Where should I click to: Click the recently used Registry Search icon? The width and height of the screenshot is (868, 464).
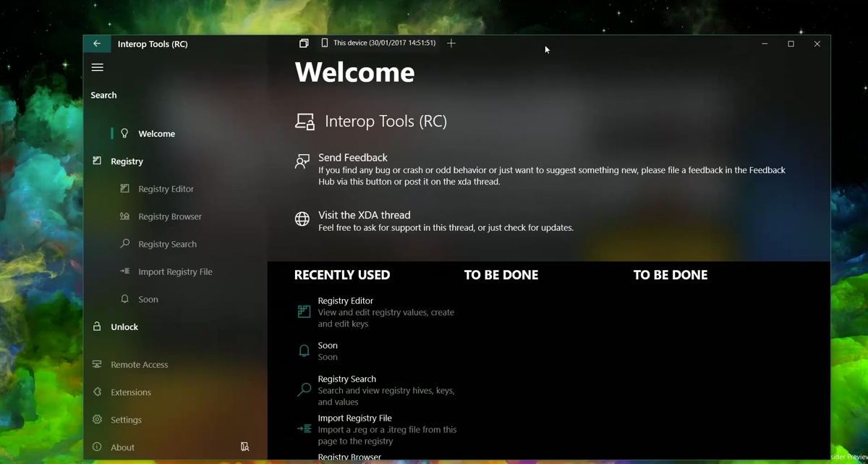pyautogui.click(x=304, y=389)
